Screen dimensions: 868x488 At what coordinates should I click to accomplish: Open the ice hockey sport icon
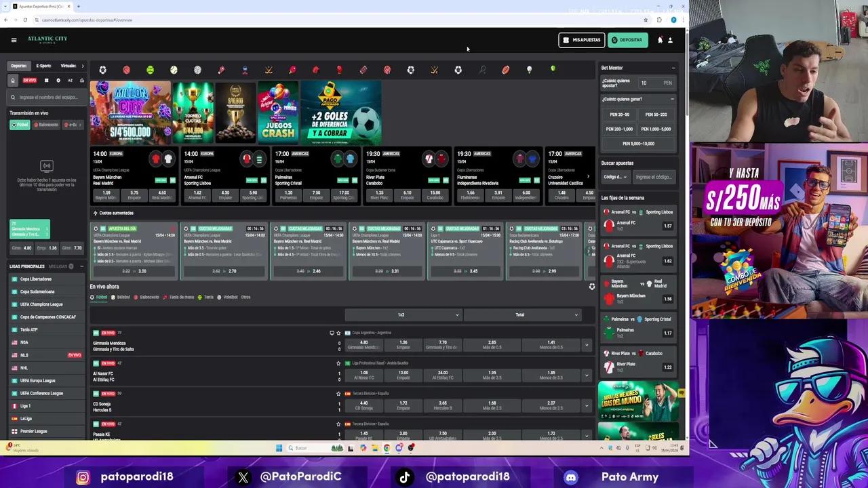[x=269, y=70]
